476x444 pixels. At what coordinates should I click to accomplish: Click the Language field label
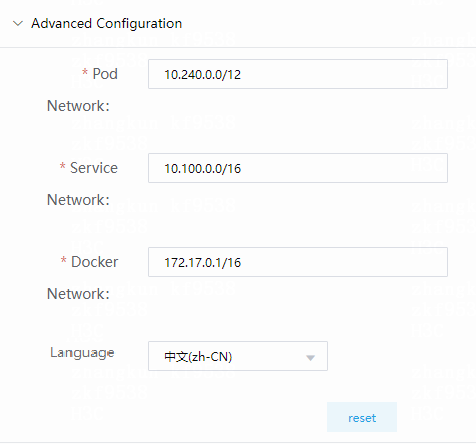(82, 353)
